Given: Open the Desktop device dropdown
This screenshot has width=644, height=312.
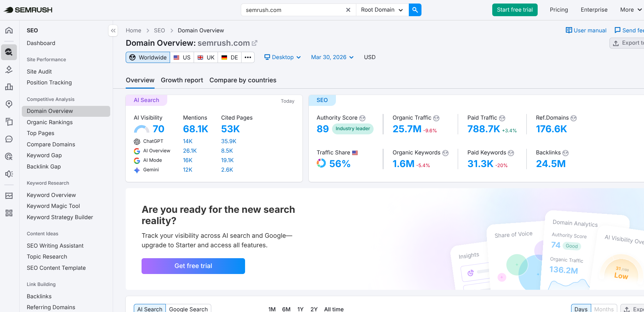Looking at the screenshot, I should click(x=283, y=57).
